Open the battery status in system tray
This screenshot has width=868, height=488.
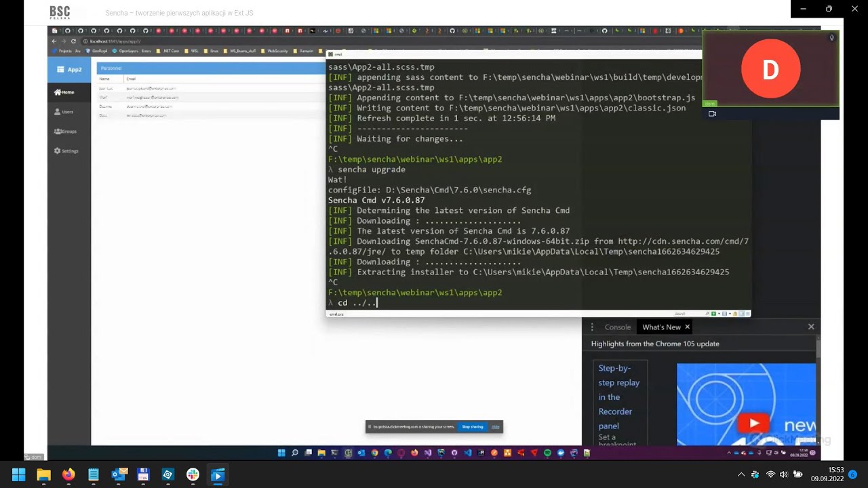tap(798, 475)
